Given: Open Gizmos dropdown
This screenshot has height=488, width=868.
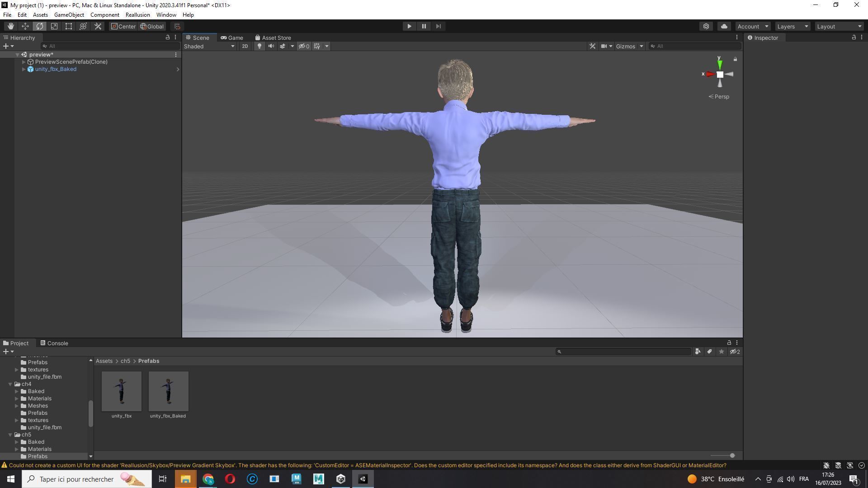Looking at the screenshot, I should point(629,46).
